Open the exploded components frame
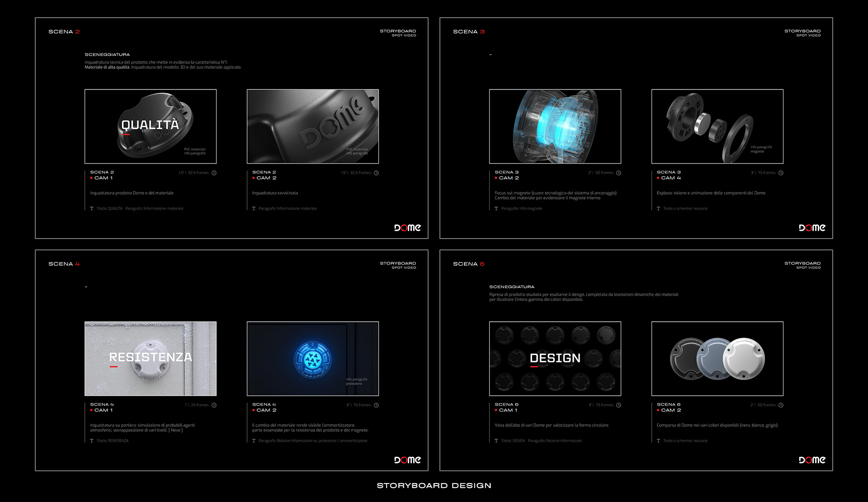The image size is (868, 502). coord(717,127)
